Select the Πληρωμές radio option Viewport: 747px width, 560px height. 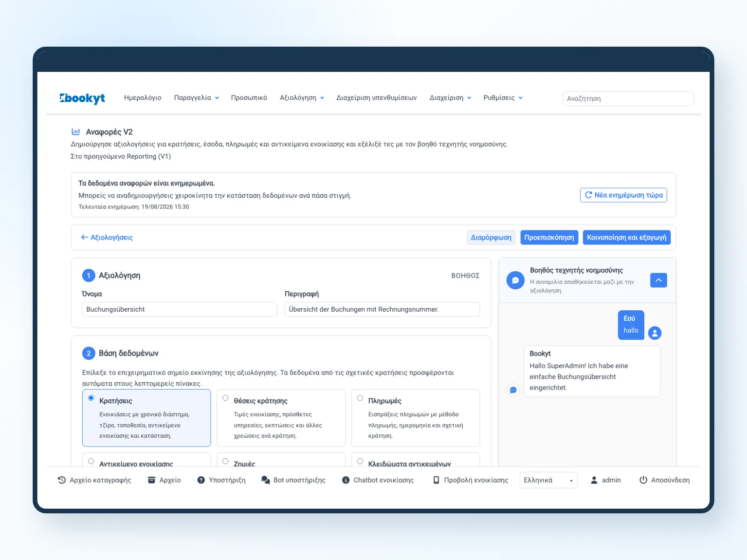[360, 399]
